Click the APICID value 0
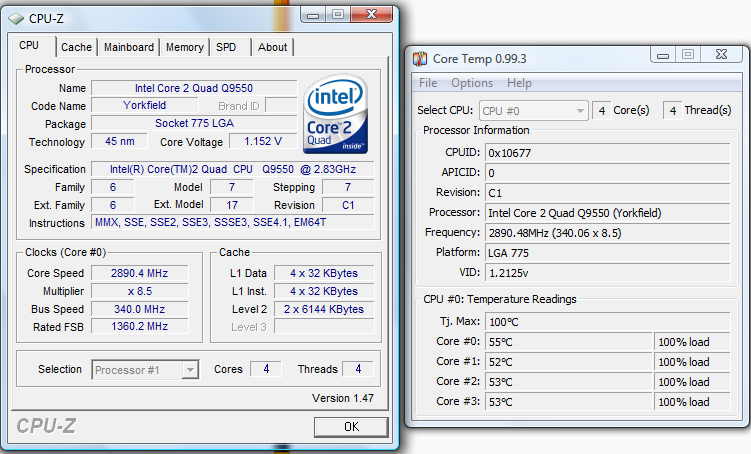Screen dimensions: 751x454 607,173
